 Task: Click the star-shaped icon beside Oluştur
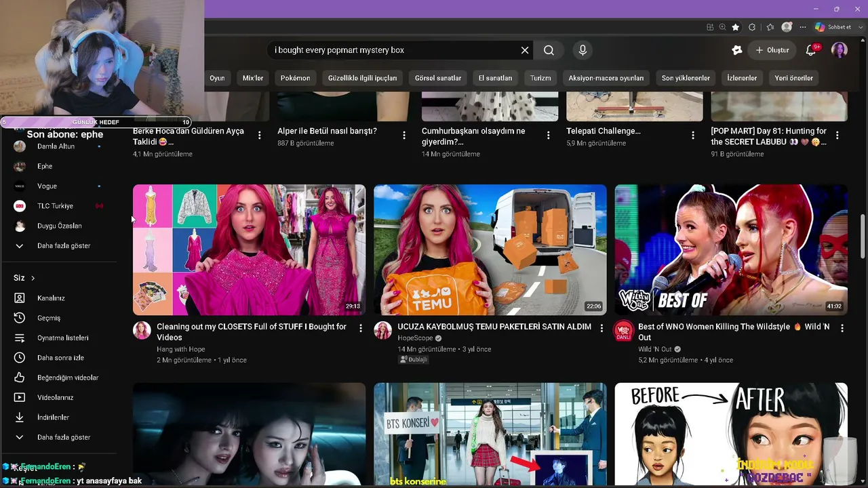[737, 50]
